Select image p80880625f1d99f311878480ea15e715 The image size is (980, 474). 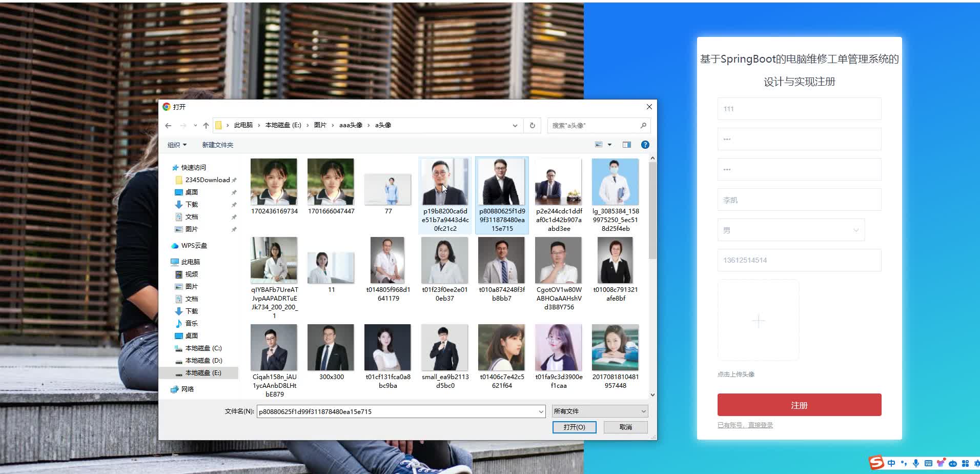tap(501, 195)
